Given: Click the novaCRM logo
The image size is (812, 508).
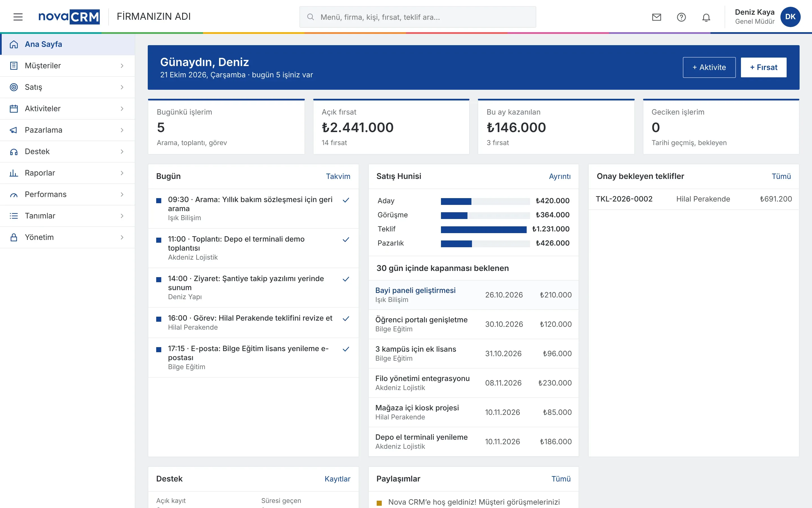Looking at the screenshot, I should point(69,17).
